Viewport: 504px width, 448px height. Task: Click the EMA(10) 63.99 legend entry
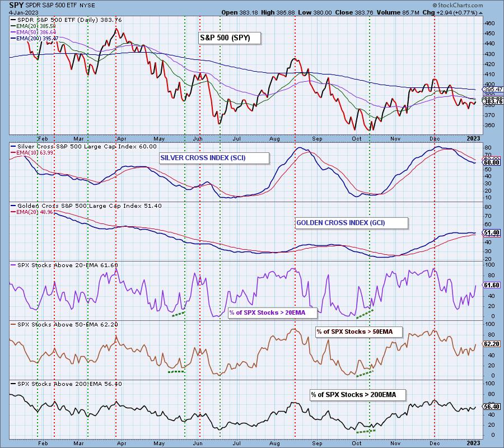pyautogui.click(x=32, y=153)
